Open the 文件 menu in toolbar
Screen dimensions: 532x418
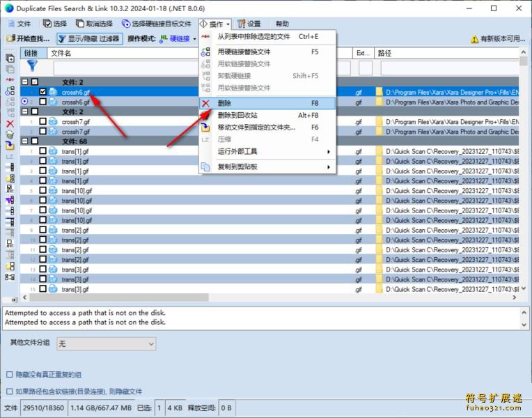(x=19, y=24)
